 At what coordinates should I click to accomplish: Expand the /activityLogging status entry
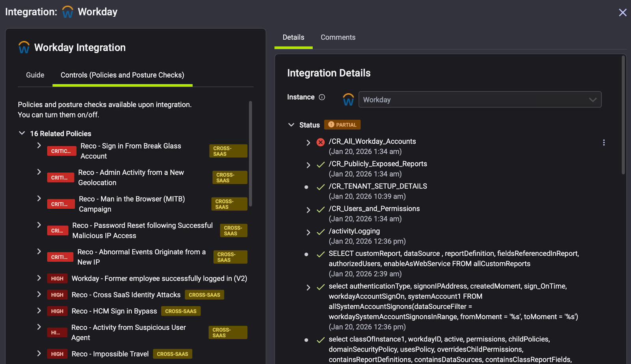pos(308,232)
